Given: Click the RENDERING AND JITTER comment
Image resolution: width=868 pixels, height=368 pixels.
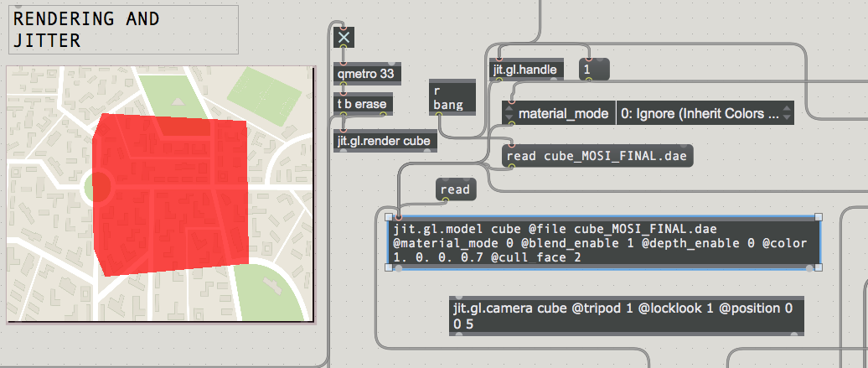Looking at the screenshot, I should [123, 29].
